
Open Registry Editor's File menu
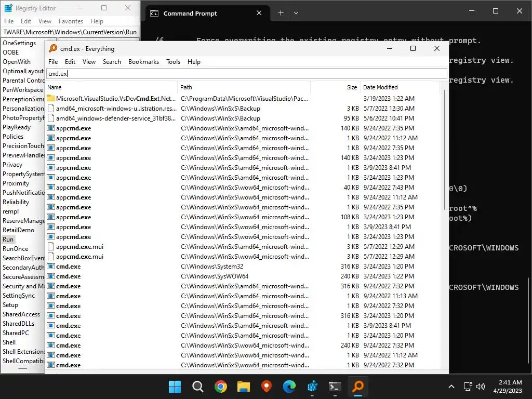(x=9, y=21)
